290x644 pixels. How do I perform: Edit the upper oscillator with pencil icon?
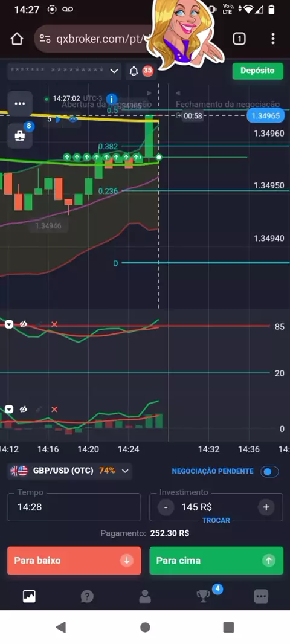(39, 324)
